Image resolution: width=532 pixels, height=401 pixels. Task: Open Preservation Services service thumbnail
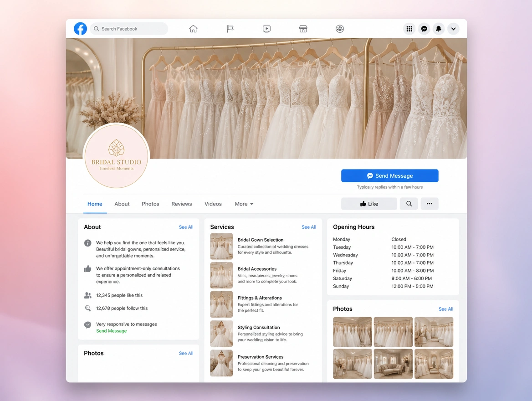coord(221,363)
